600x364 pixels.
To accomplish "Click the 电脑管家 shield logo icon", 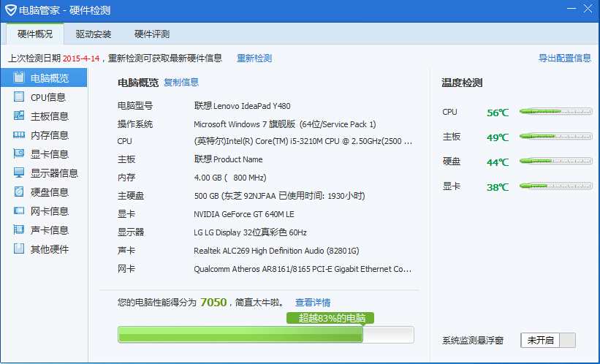I will (10, 10).
